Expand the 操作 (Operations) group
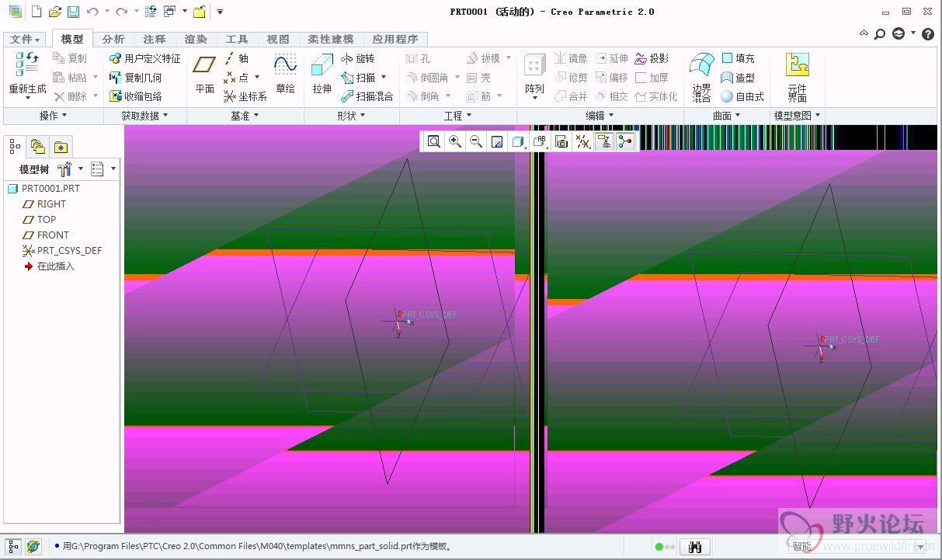Viewport: 942px width, 560px height. 53,116
